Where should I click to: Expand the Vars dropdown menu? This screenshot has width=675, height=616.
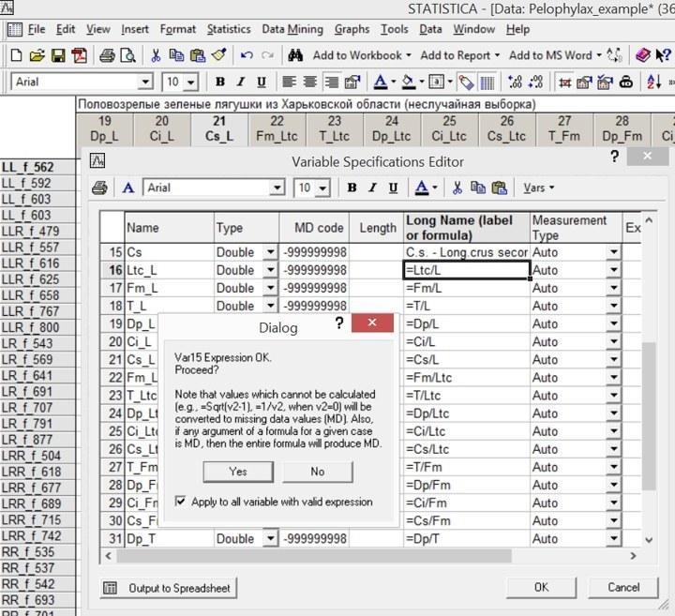point(538,188)
